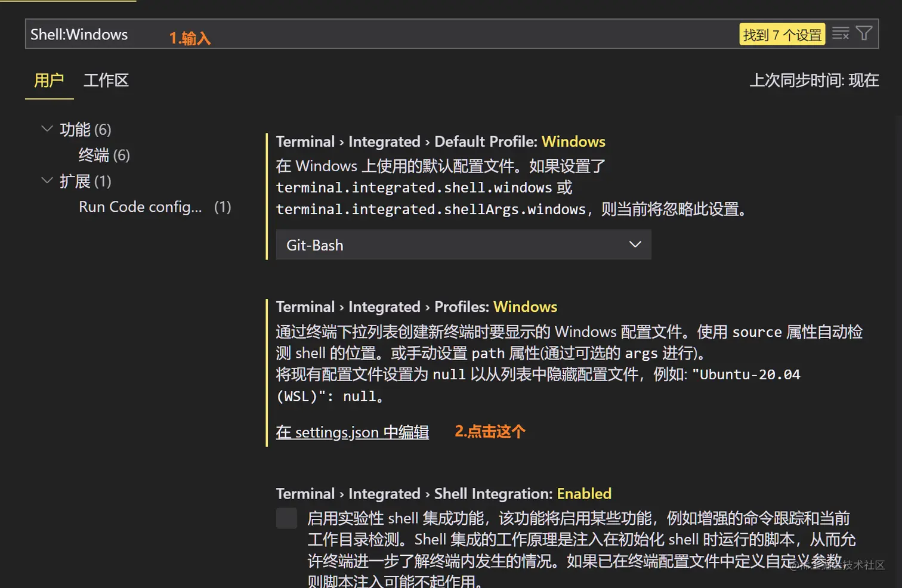This screenshot has width=902, height=588.
Task: Click the clear settings search input icon
Action: click(x=841, y=33)
